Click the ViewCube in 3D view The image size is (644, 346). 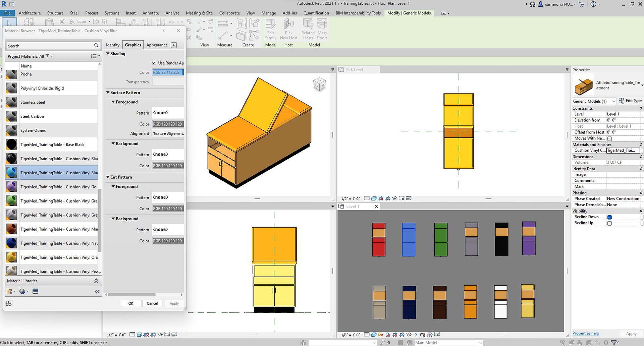[319, 84]
